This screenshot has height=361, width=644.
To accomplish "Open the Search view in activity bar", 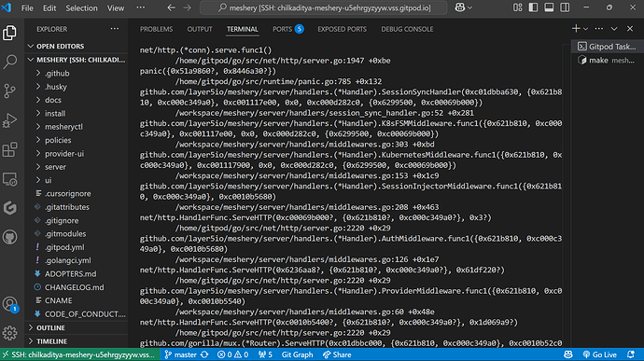I will click(x=10, y=62).
